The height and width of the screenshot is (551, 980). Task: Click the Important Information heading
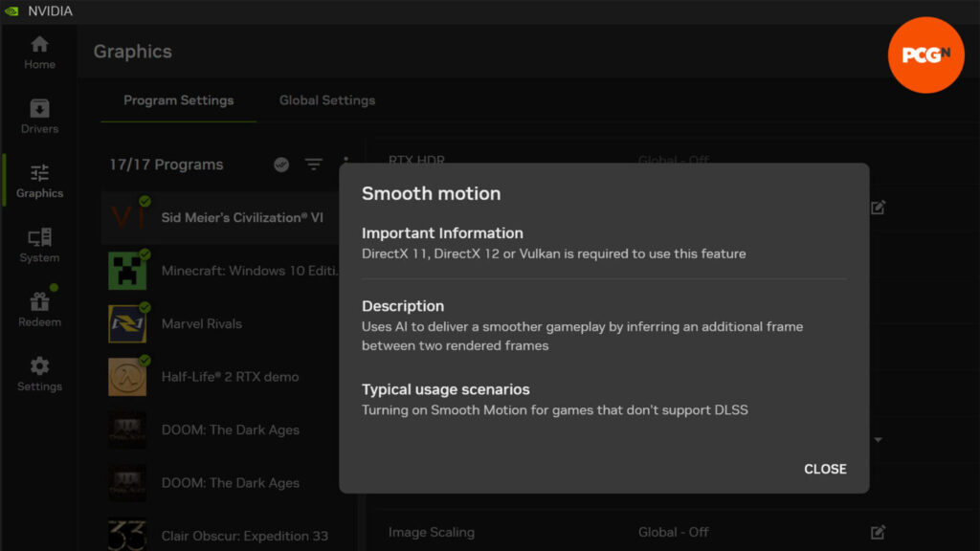click(x=442, y=233)
